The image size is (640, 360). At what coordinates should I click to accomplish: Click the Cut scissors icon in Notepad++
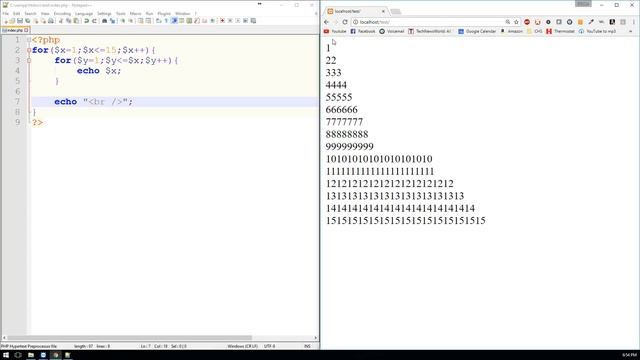click(x=61, y=21)
